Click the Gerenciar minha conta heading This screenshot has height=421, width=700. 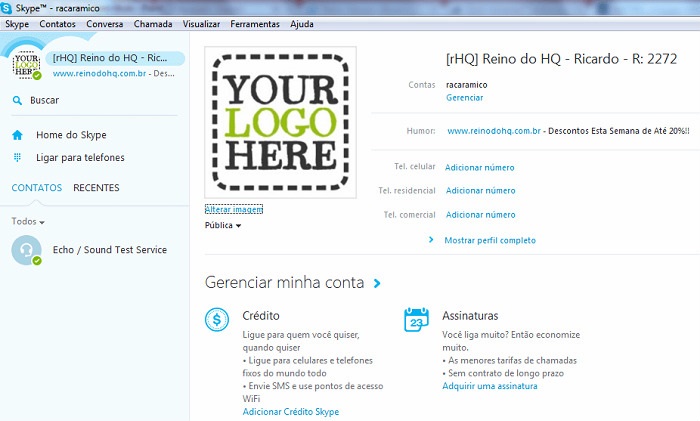click(x=284, y=283)
